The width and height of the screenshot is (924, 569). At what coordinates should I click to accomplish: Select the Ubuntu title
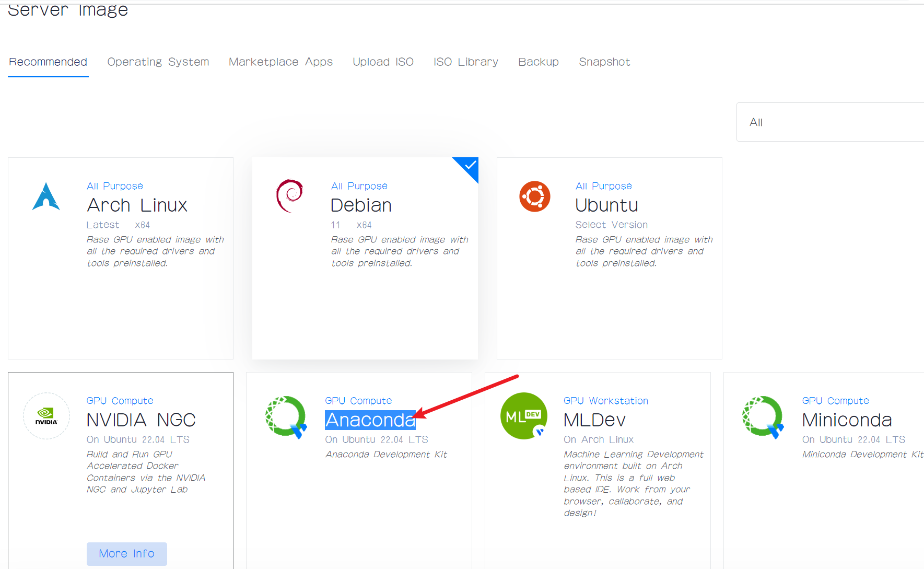pyautogui.click(x=606, y=205)
